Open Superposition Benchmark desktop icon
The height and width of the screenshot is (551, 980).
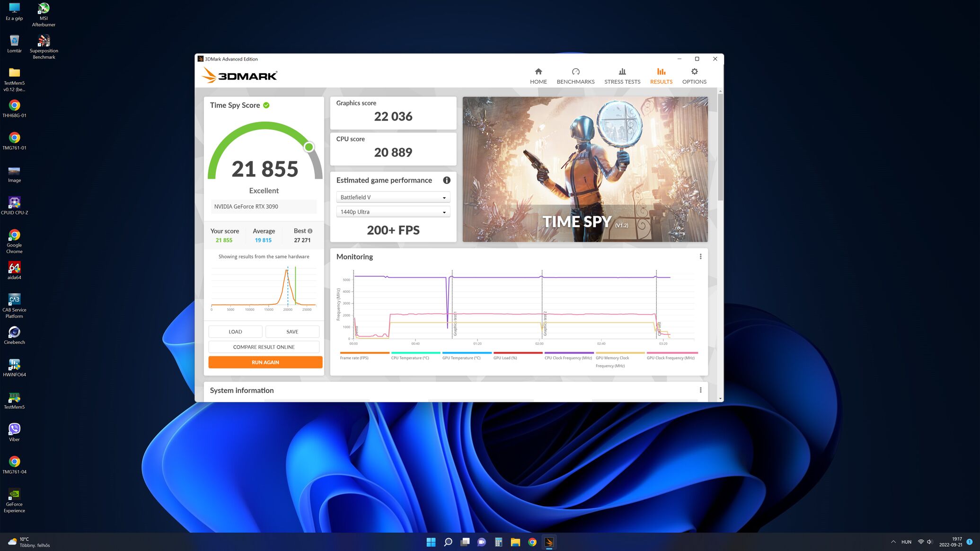[44, 47]
